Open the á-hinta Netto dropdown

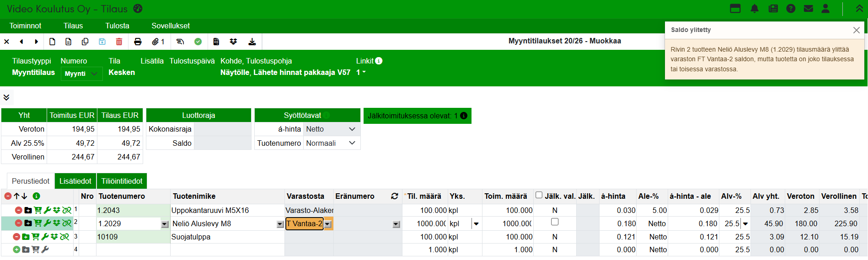pyautogui.click(x=331, y=129)
